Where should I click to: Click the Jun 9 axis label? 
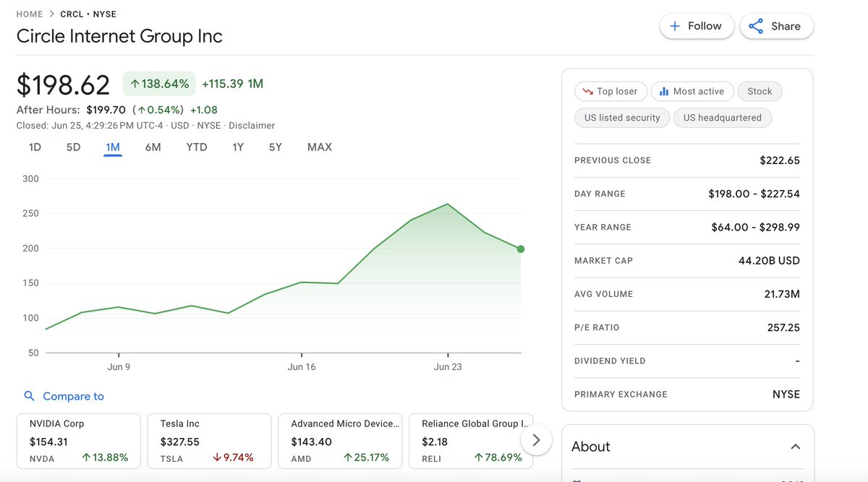click(119, 367)
